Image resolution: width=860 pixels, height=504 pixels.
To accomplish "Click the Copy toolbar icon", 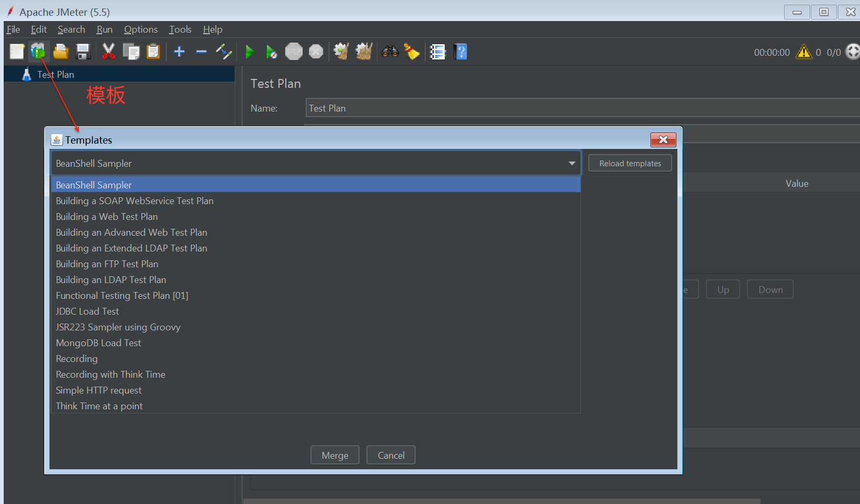I will pos(131,52).
